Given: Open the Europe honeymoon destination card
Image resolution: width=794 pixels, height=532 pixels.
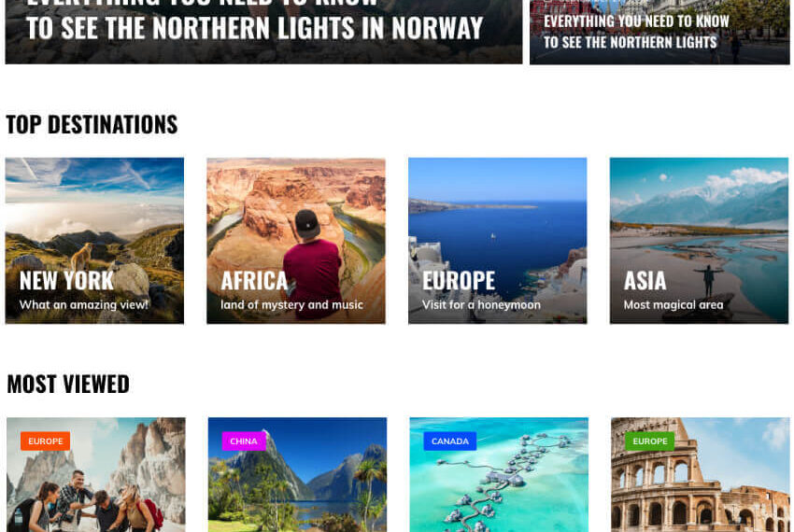Looking at the screenshot, I should (497, 241).
